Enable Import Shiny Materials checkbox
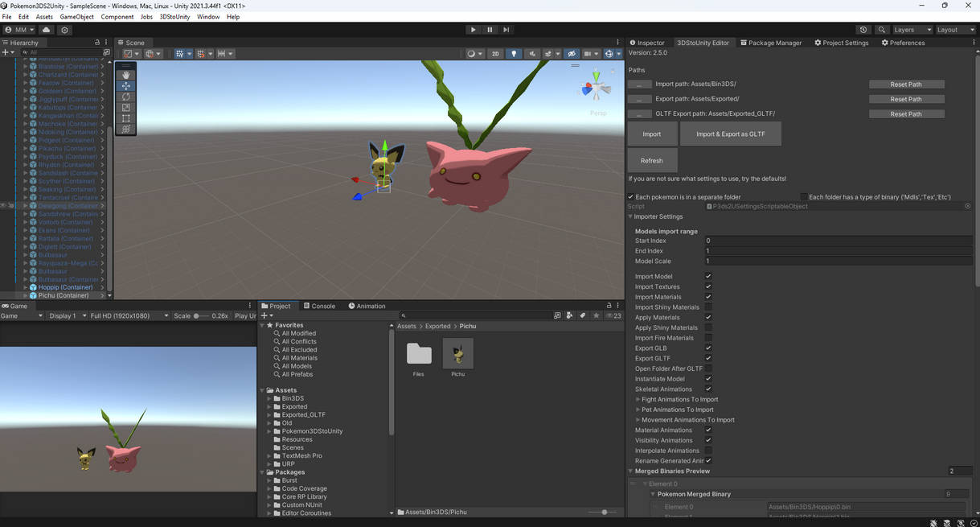This screenshot has height=527, width=980. [708, 307]
